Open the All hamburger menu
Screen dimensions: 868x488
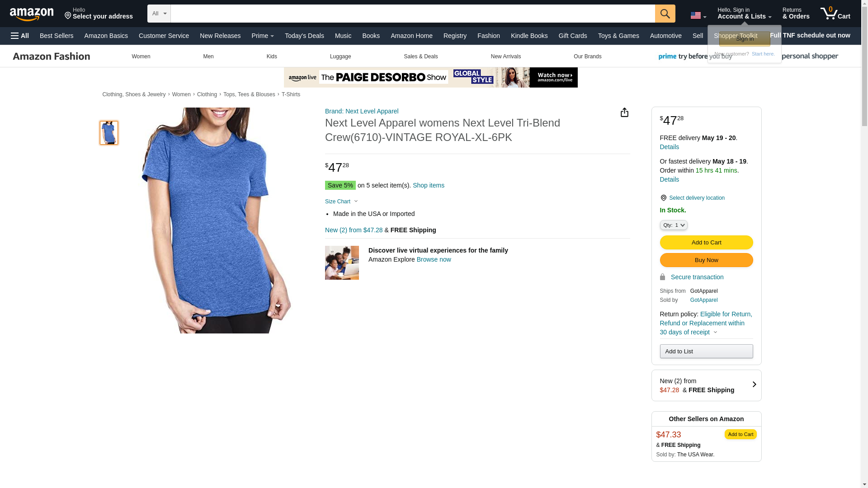[20, 36]
